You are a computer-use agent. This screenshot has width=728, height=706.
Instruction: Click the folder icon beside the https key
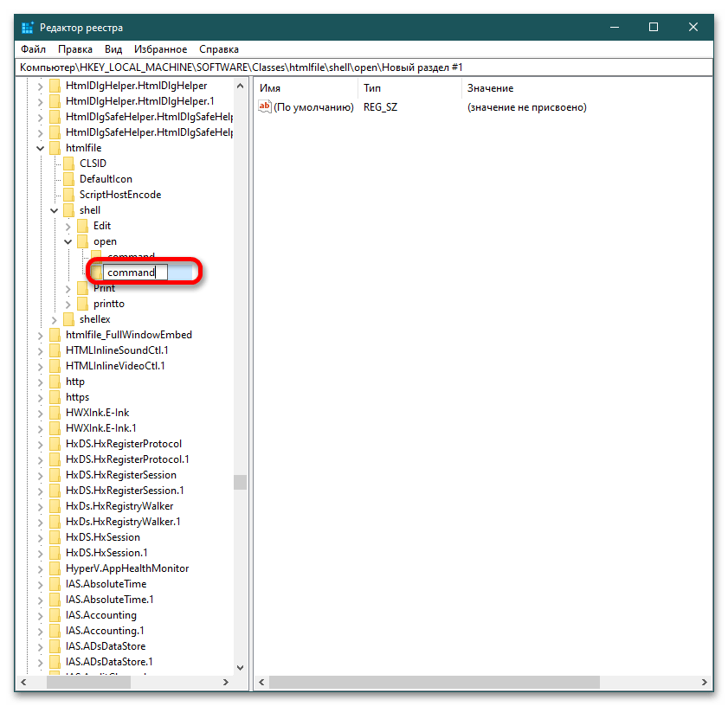(x=55, y=397)
